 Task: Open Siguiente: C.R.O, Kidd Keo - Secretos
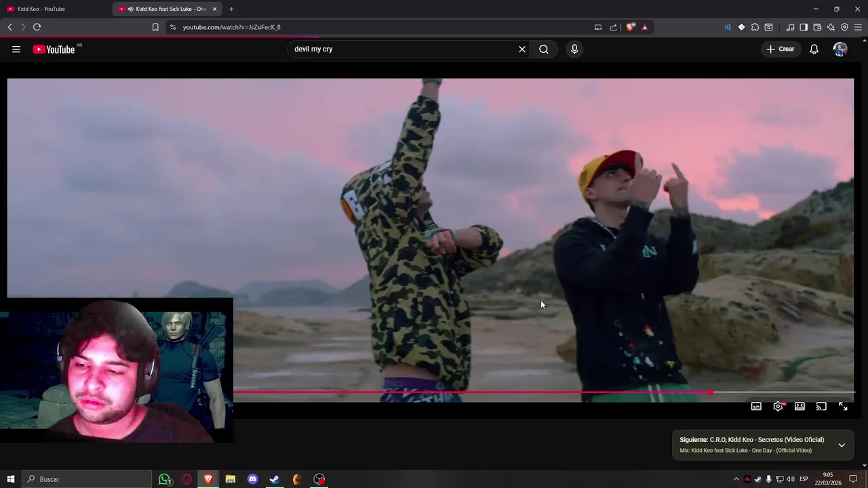click(x=751, y=440)
